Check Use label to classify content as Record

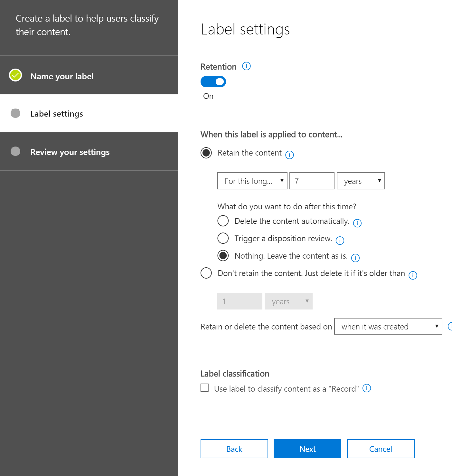pos(205,387)
